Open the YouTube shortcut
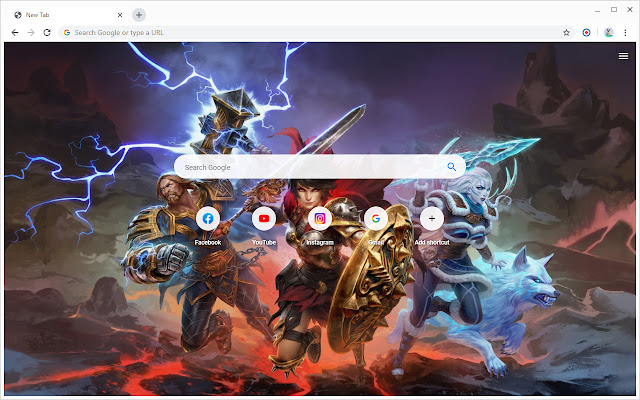640x400 pixels. tap(264, 219)
